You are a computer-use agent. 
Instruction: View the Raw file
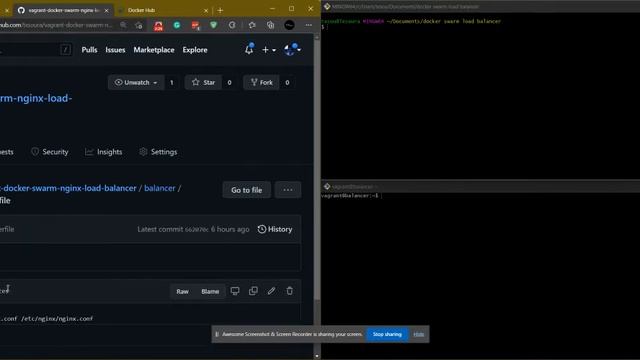point(182,291)
